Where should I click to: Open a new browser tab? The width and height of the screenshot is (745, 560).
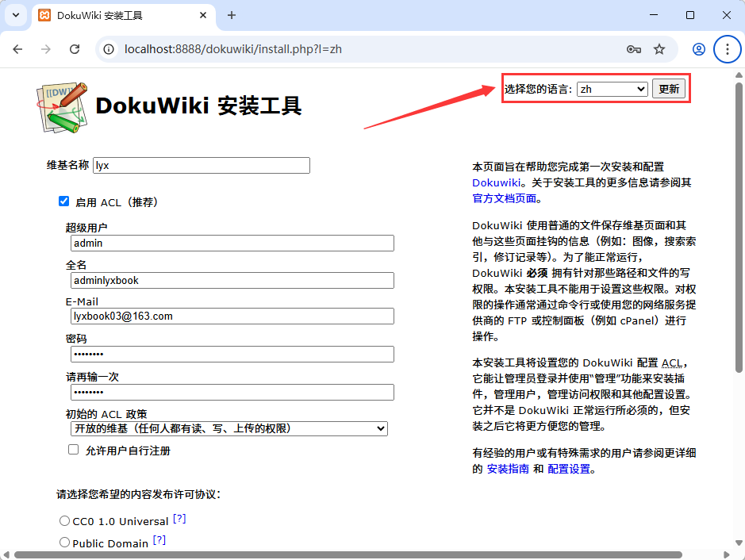pyautogui.click(x=230, y=15)
